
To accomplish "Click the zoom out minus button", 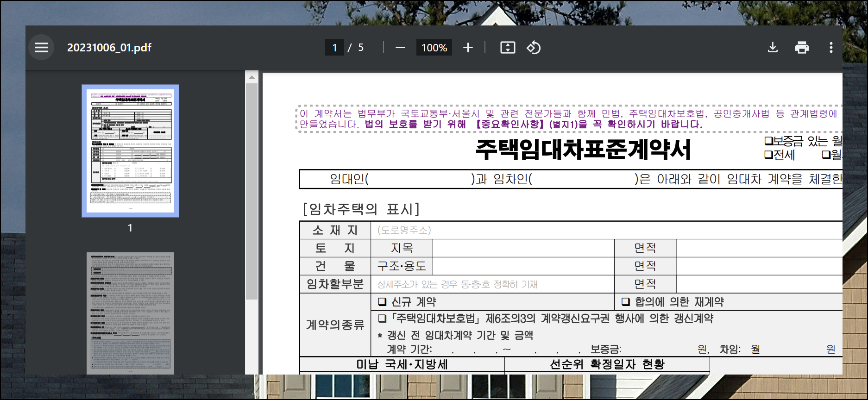I will (x=400, y=48).
